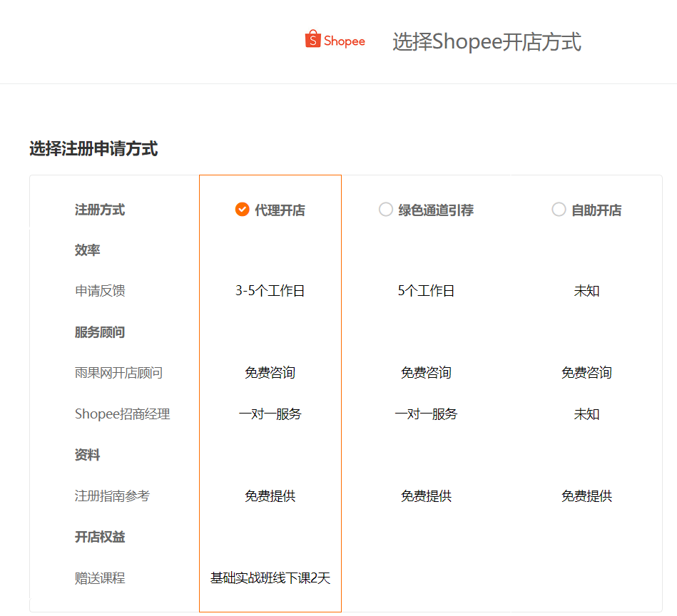The image size is (677, 616).
Task: Click 3-5个工作日 in 代理开店 column
Action: click(x=270, y=291)
